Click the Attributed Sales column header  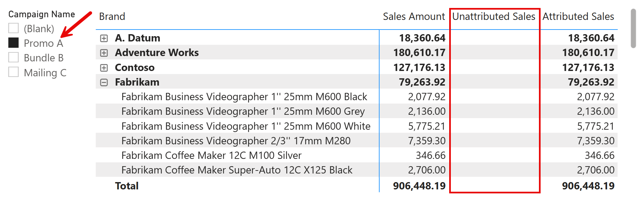(578, 17)
